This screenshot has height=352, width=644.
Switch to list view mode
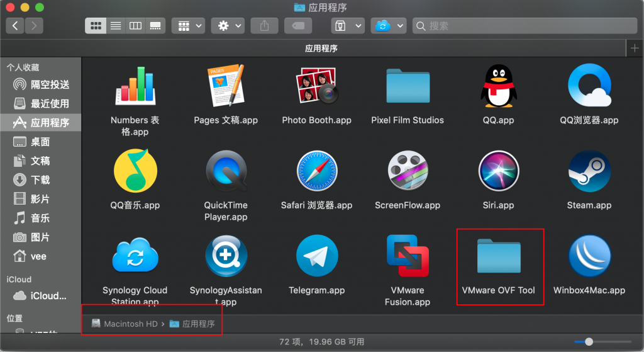(116, 26)
